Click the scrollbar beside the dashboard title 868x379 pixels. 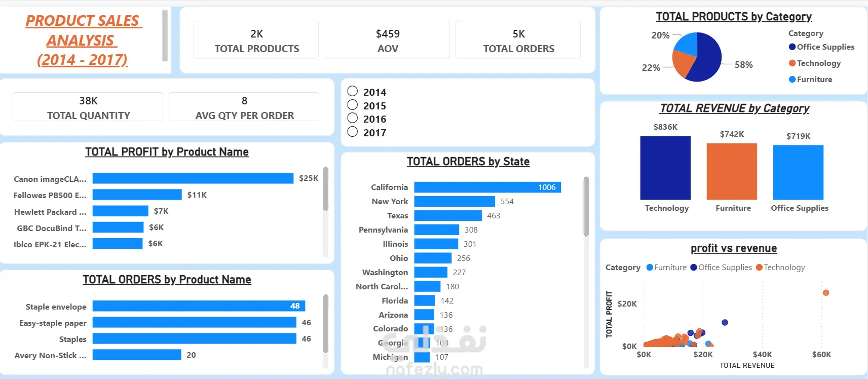tap(165, 35)
